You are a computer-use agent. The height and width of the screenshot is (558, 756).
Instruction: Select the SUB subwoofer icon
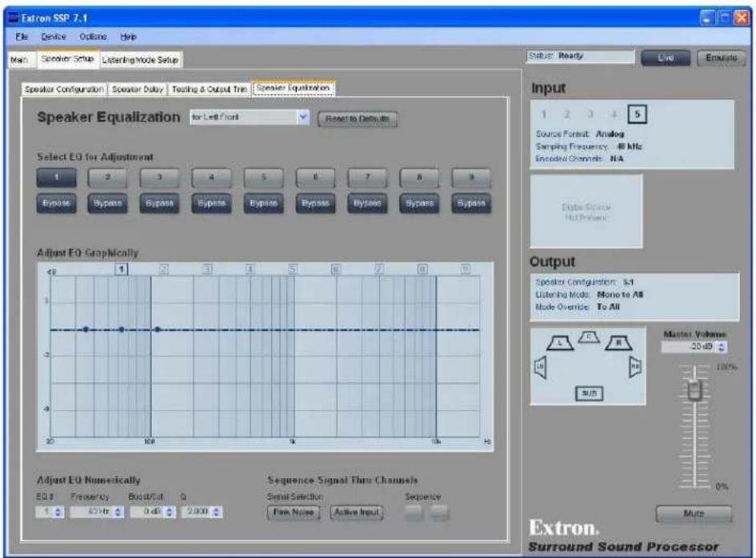(x=589, y=393)
